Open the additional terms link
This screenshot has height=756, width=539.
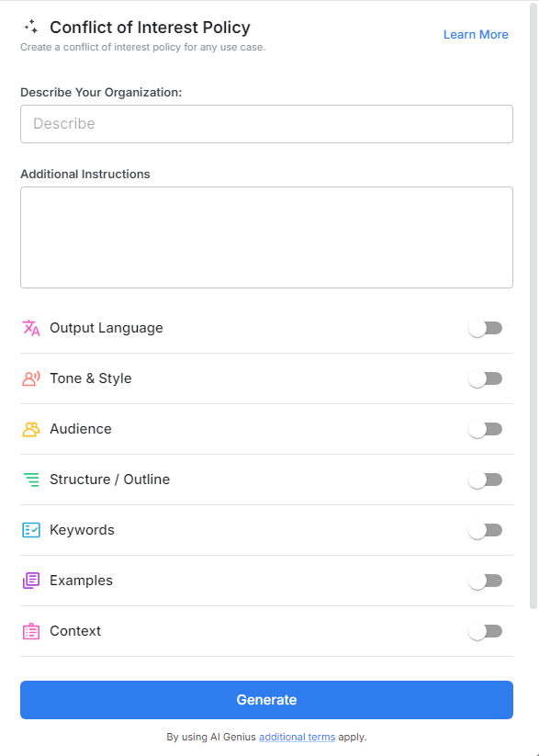click(297, 737)
